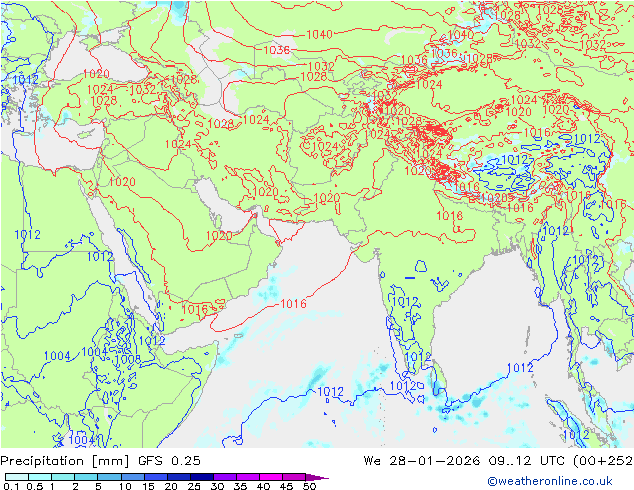634x490 pixels.
Task: Click the legend value '0.5'
Action: [x=35, y=486]
